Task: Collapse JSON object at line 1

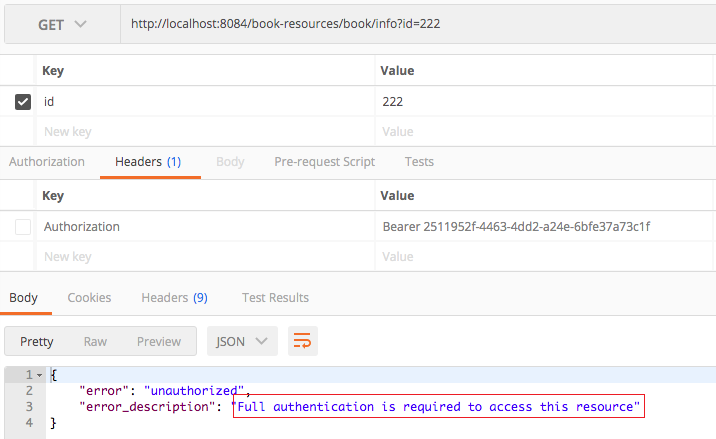Action: [40, 376]
